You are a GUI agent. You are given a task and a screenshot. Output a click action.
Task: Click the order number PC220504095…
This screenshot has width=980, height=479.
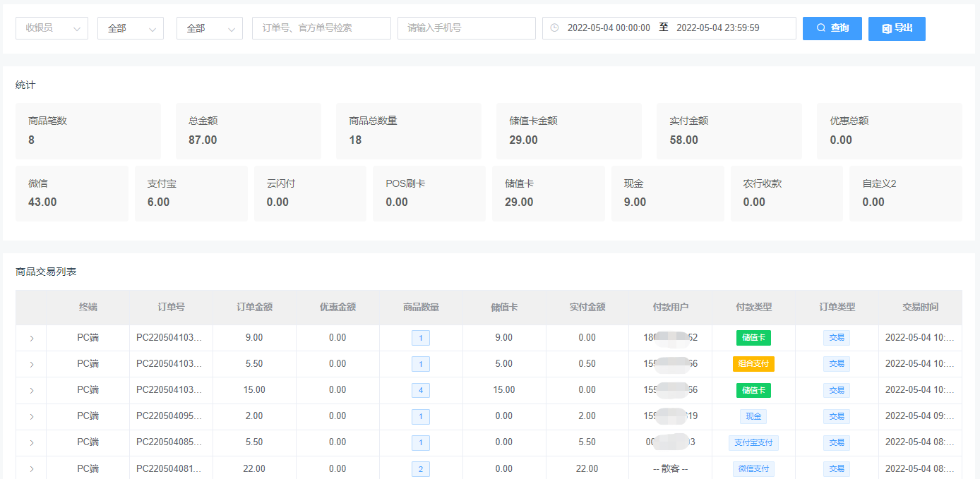click(169, 416)
